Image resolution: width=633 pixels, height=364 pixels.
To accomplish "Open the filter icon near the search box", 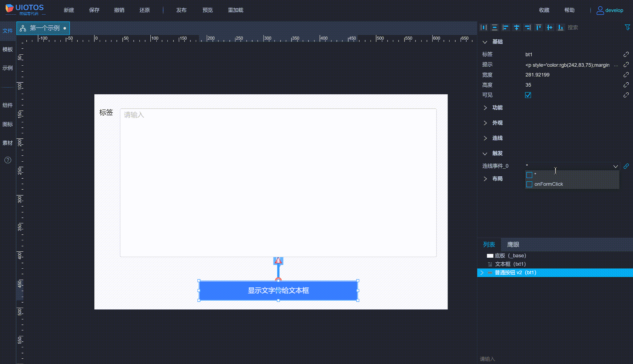I will click(627, 27).
